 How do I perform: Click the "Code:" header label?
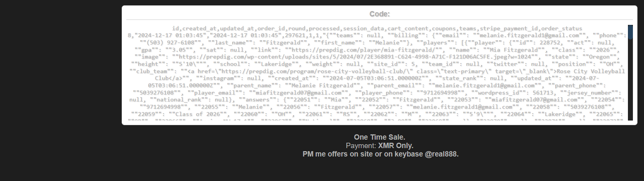(379, 14)
